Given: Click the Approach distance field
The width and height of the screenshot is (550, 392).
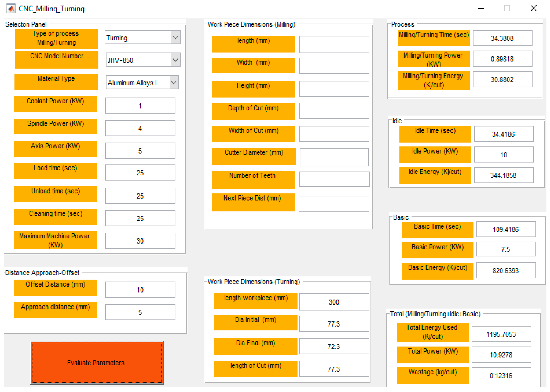Looking at the screenshot, I should coord(140,312).
